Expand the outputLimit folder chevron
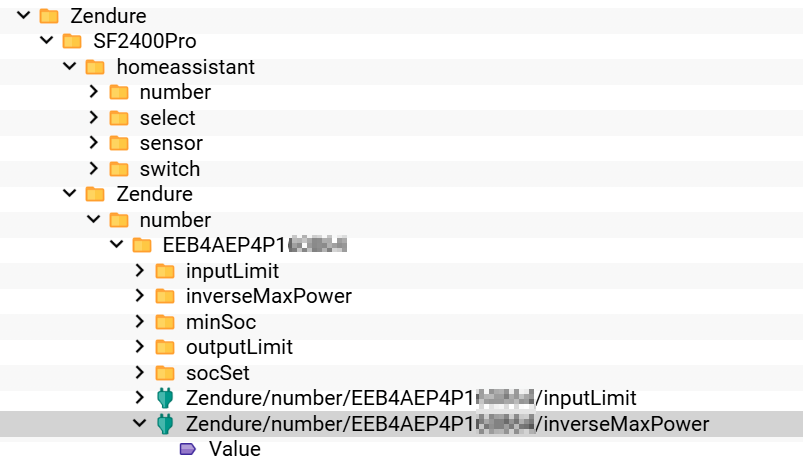 [x=139, y=347]
